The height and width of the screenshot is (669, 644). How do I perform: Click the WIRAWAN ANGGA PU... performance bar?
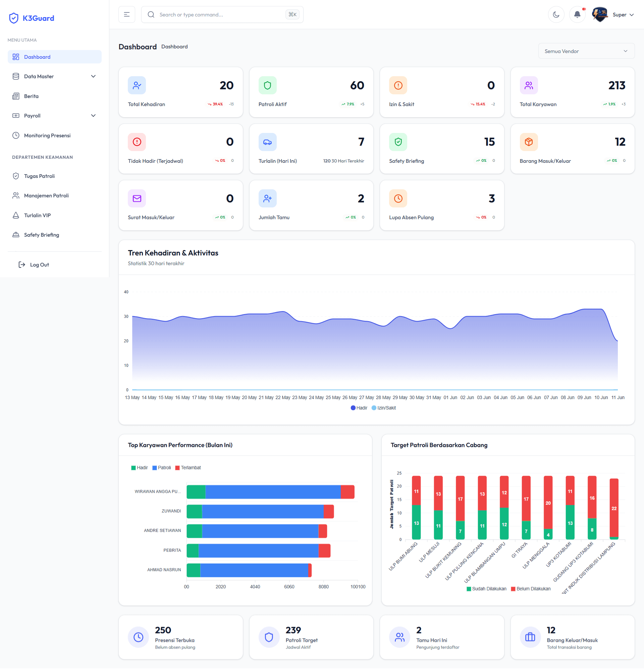click(270, 492)
